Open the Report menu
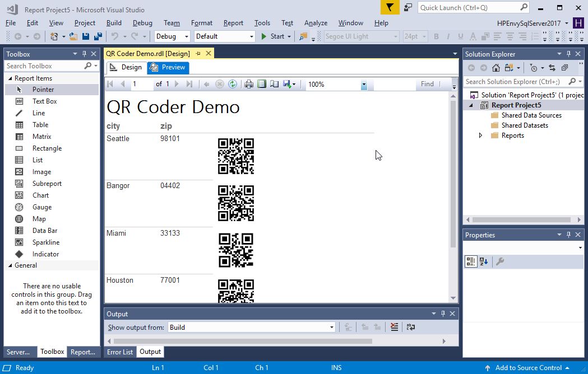This screenshot has height=374, width=588. [x=233, y=23]
